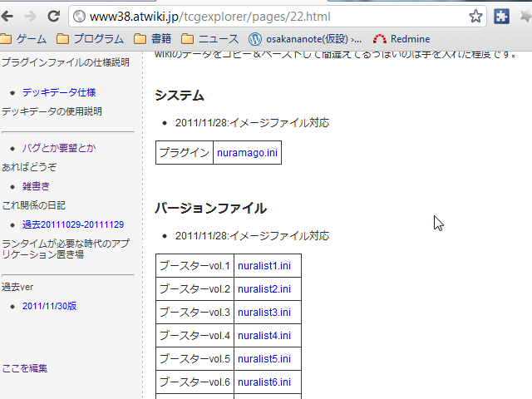Open the 2011/11/30版 past version link
This screenshot has height=399, width=532.
tap(49, 306)
